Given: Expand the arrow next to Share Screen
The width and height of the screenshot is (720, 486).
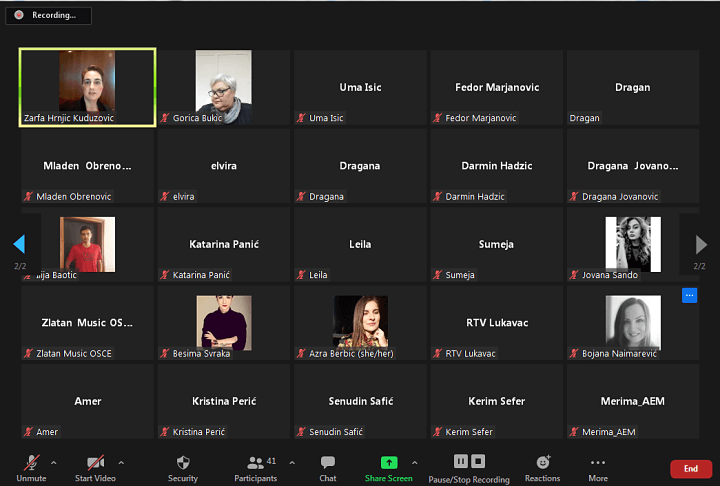Looking at the screenshot, I should (x=414, y=462).
